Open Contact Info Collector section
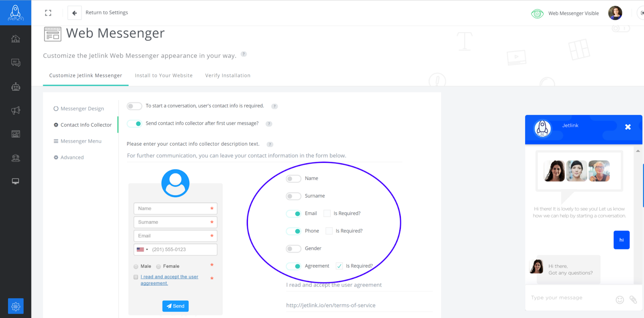644x318 pixels. coord(83,125)
